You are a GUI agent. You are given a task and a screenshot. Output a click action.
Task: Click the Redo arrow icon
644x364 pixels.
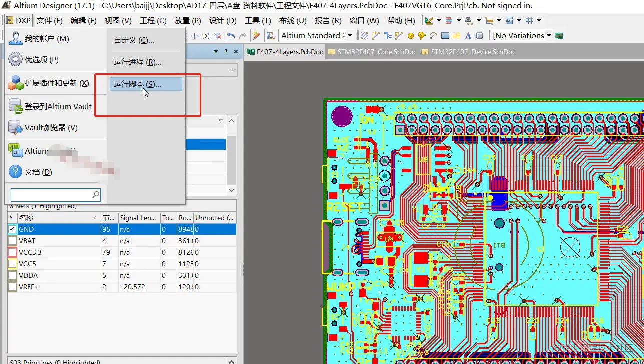pos(243,36)
